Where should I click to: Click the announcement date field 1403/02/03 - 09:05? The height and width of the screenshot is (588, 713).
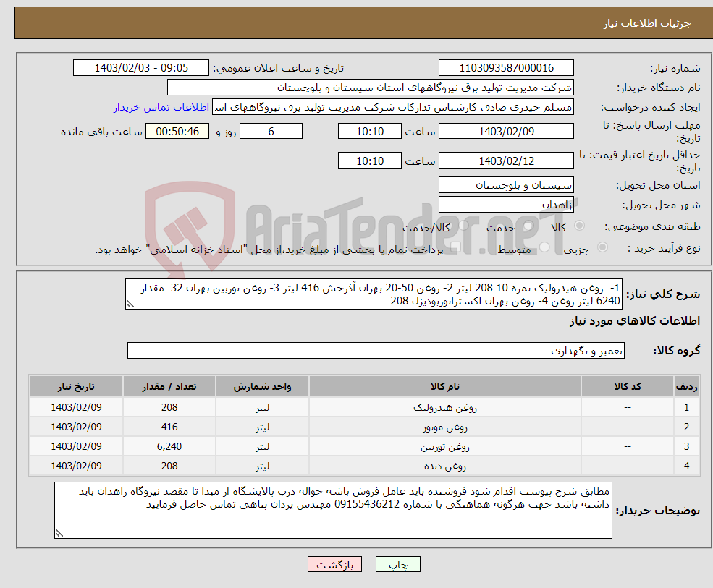(141, 68)
